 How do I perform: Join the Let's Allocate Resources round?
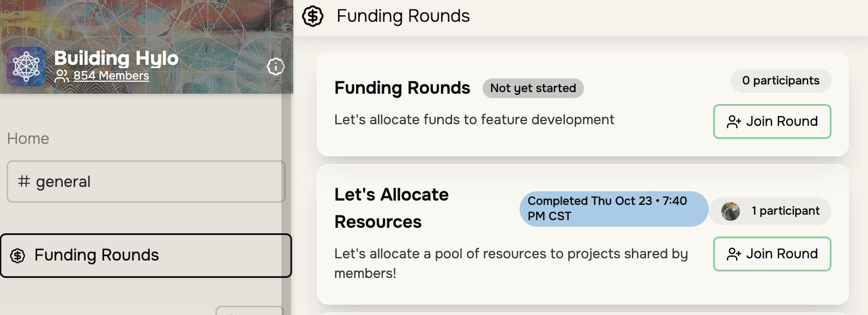(771, 254)
